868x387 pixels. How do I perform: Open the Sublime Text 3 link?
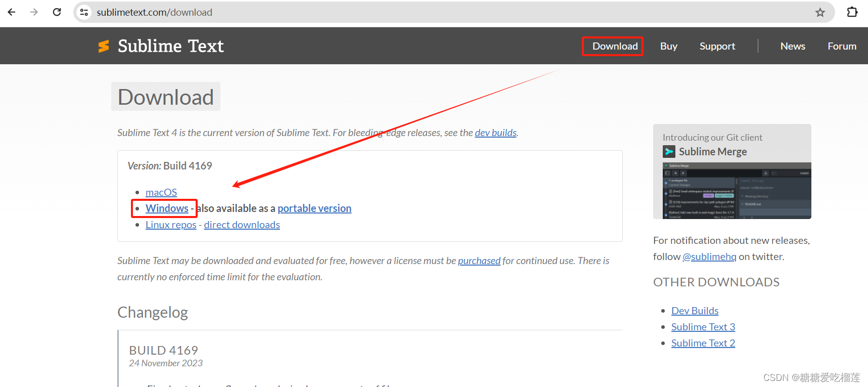click(703, 327)
